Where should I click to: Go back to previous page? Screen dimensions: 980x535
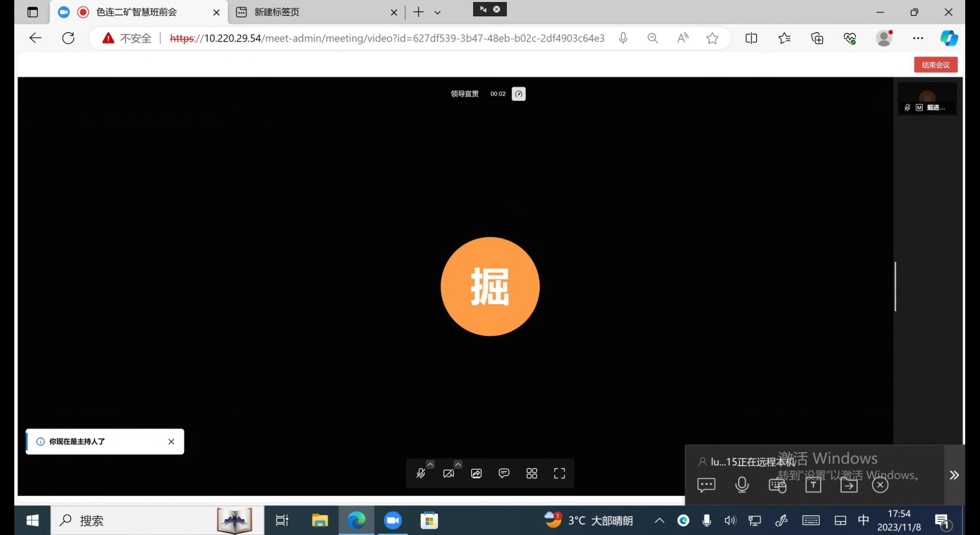point(35,38)
